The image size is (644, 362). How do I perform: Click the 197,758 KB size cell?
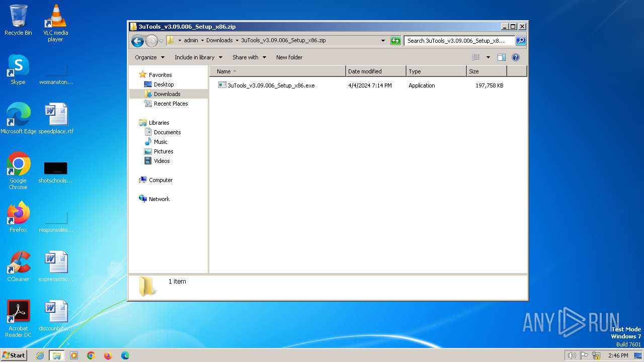click(x=489, y=85)
